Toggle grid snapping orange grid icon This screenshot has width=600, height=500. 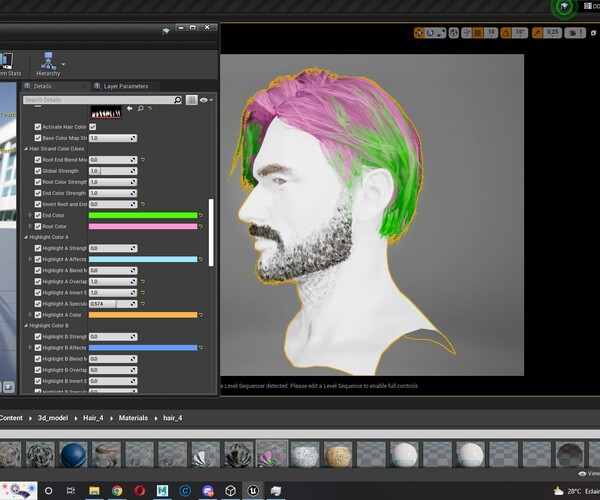pyautogui.click(x=478, y=33)
